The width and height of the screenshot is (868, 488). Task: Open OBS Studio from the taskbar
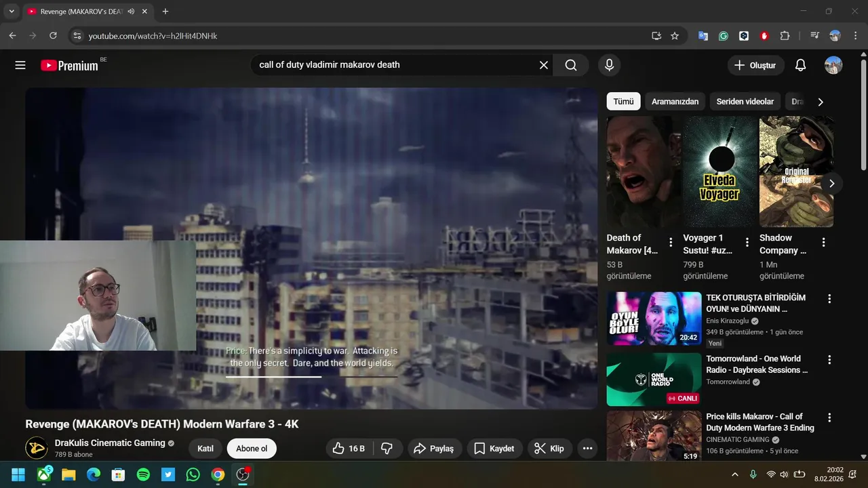click(243, 474)
